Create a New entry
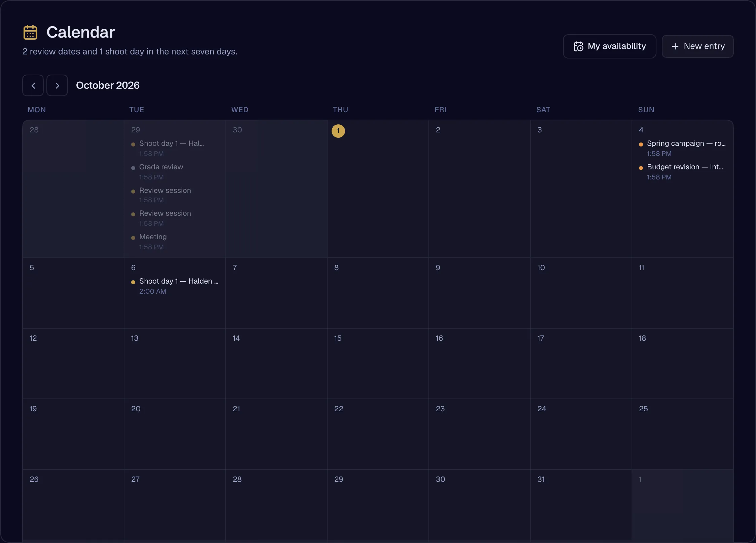Screen dimensions: 756x543 pyautogui.click(x=697, y=46)
